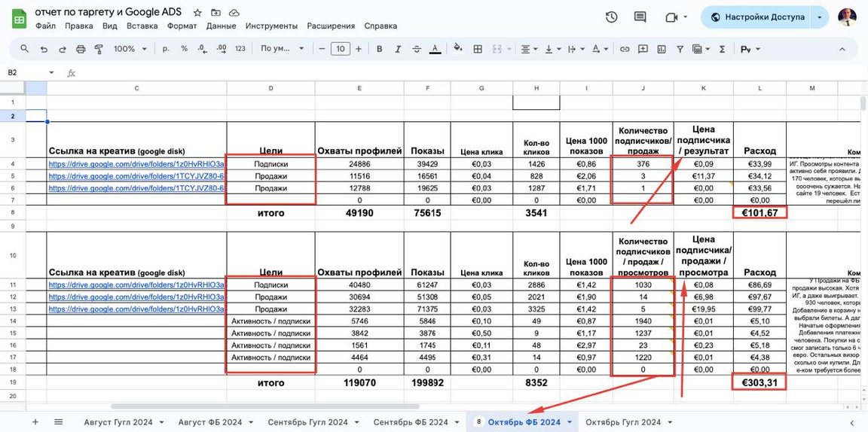The height and width of the screenshot is (432, 868).
Task: Open the drive link in row 4
Action: [x=136, y=164]
